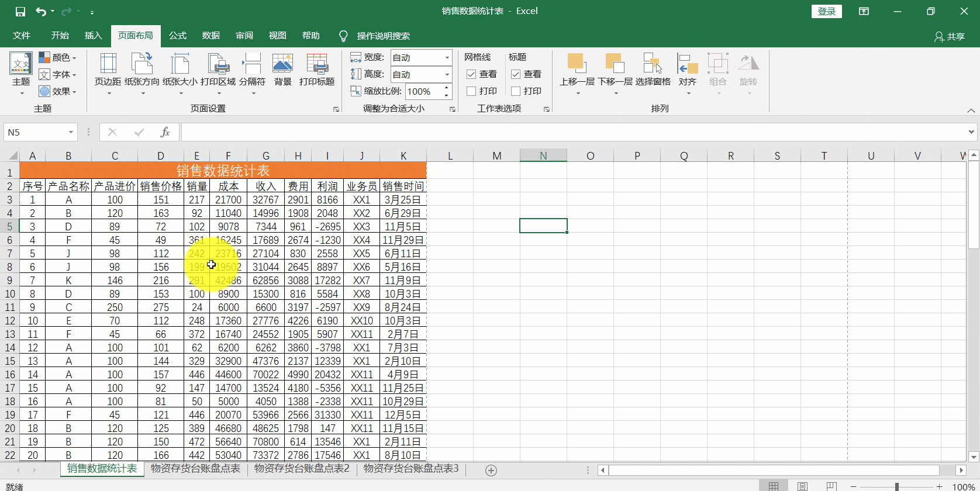Open the 选择窗格 selection pane
Image resolution: width=980 pixels, height=491 pixels.
click(x=653, y=70)
